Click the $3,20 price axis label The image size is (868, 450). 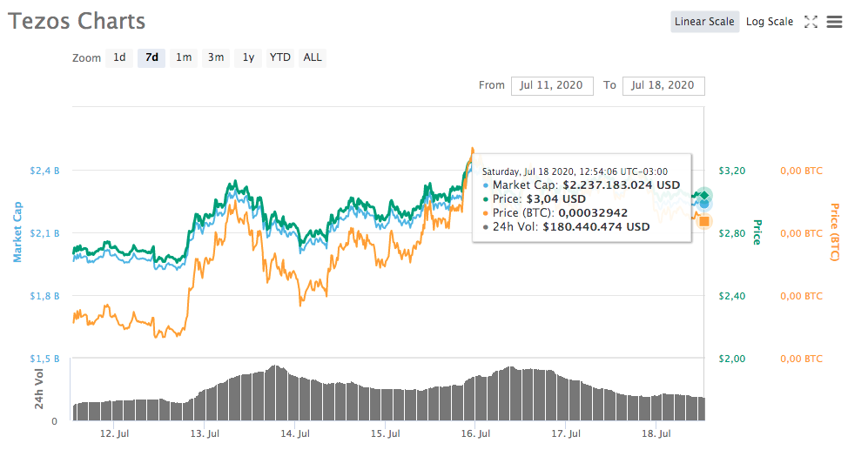[732, 171]
